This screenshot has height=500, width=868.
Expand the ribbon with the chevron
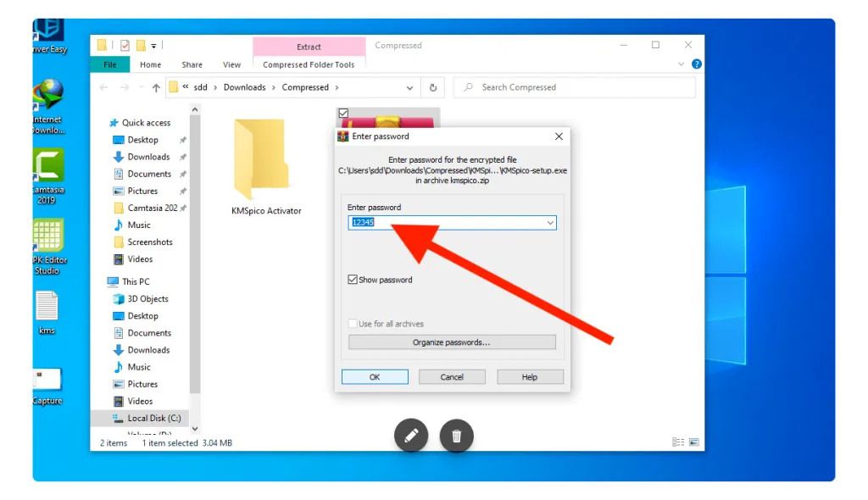[681, 64]
